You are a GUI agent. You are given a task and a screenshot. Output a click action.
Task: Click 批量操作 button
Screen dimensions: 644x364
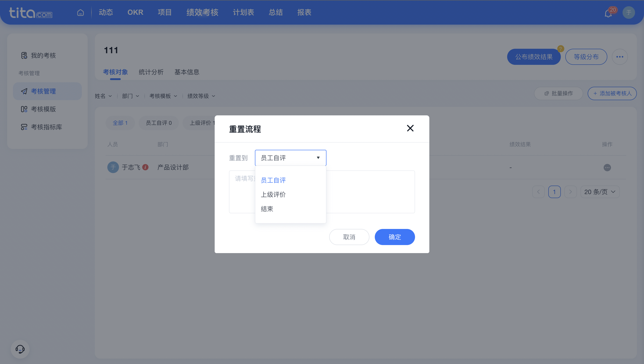tap(558, 93)
